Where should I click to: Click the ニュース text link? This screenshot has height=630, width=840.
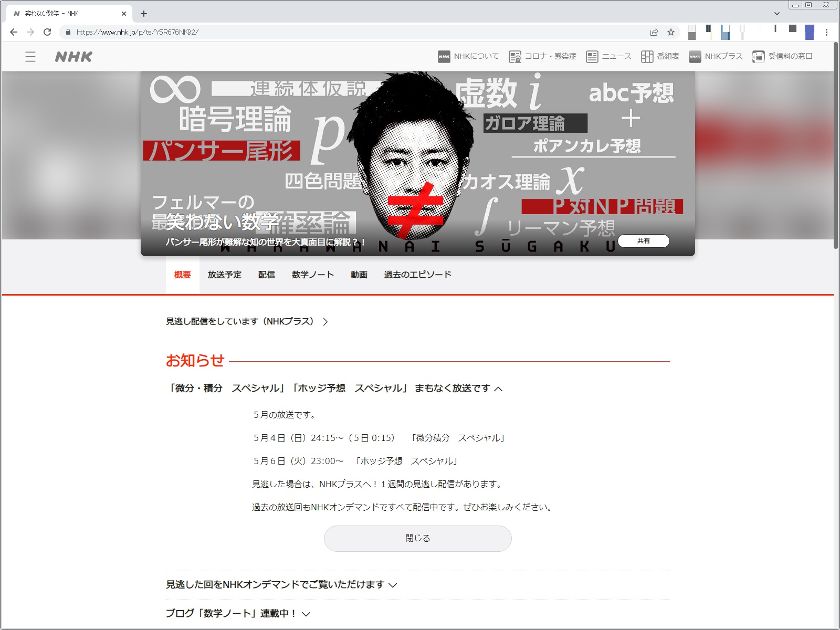pos(617,56)
